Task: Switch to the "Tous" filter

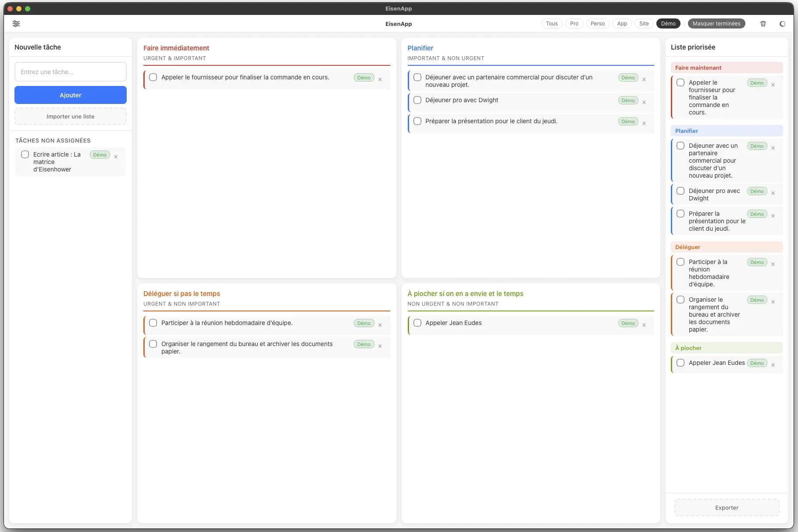Action: (x=552, y=23)
